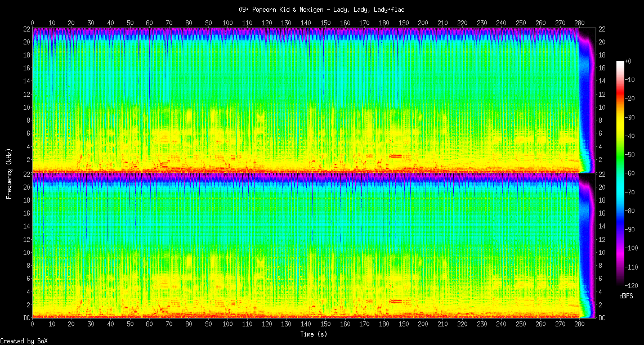Click the 50 tick on the top time axis
The image size is (644, 345).
point(130,23)
